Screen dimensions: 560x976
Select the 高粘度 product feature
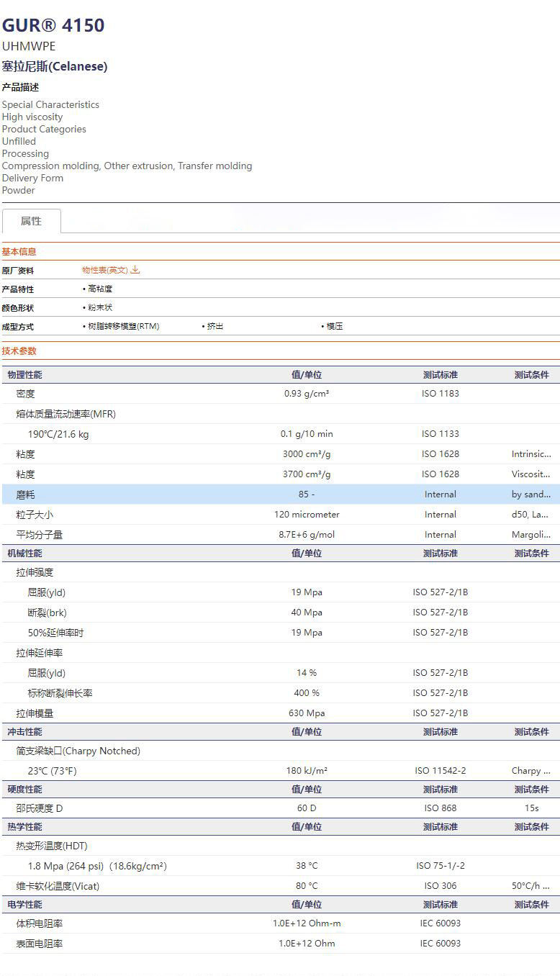pyautogui.click(x=100, y=289)
